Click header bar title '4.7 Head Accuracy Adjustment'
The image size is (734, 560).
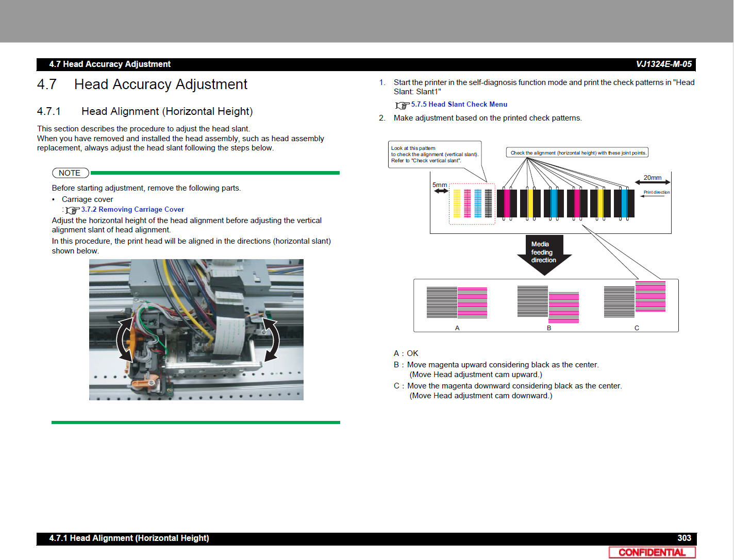click(x=110, y=64)
